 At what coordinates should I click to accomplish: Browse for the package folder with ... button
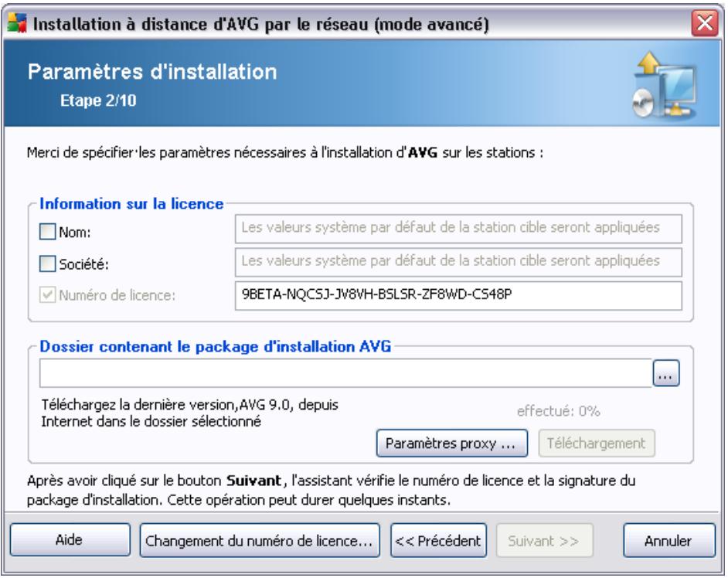coord(665,373)
